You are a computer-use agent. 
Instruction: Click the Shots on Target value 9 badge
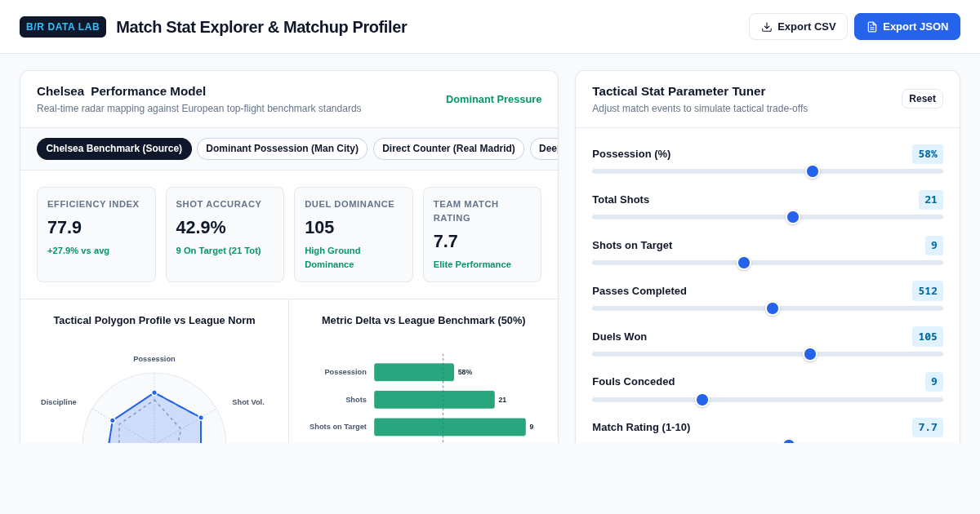934,246
